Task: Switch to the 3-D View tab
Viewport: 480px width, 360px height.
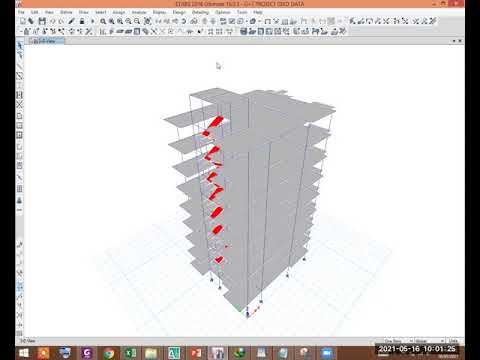Action: [47, 41]
